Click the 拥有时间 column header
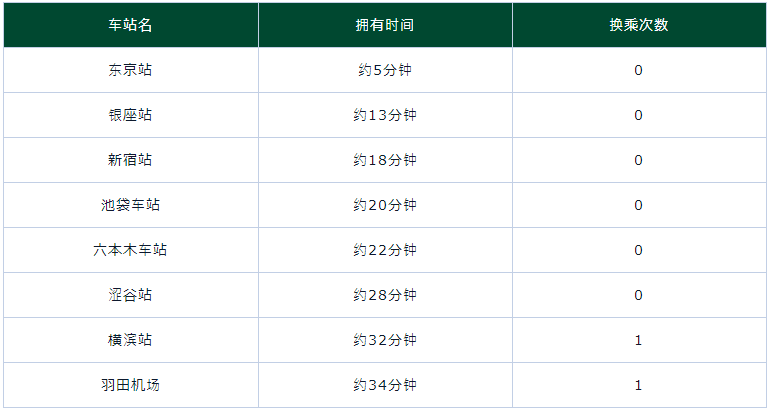The height and width of the screenshot is (411, 773). click(x=385, y=25)
